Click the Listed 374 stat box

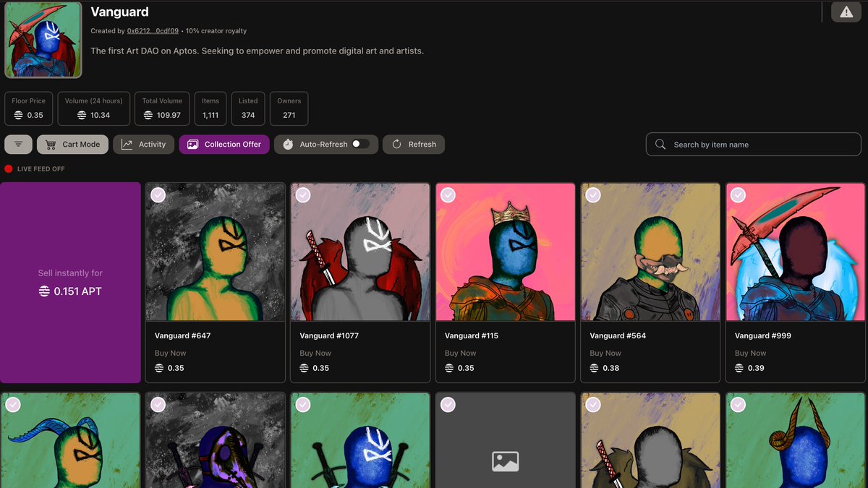(248, 108)
